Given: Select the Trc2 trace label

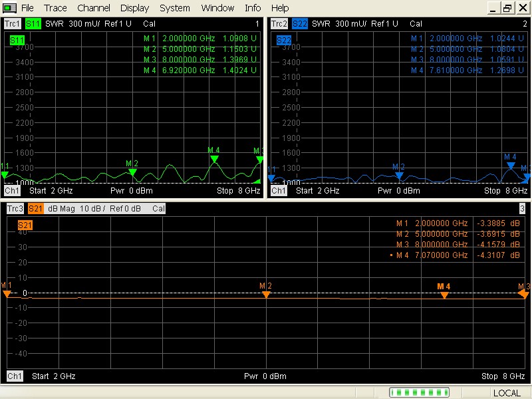Looking at the screenshot, I should [x=279, y=24].
